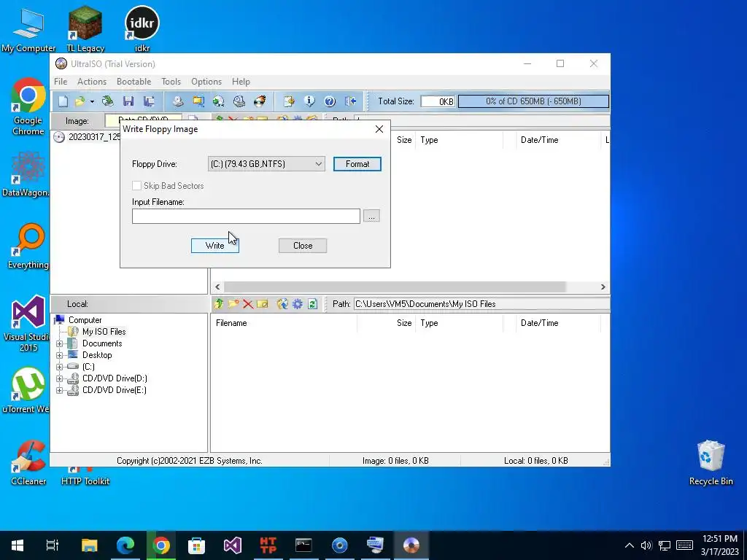Select the 20230317 image tree item
The image size is (747, 560).
pyautogui.click(x=94, y=137)
